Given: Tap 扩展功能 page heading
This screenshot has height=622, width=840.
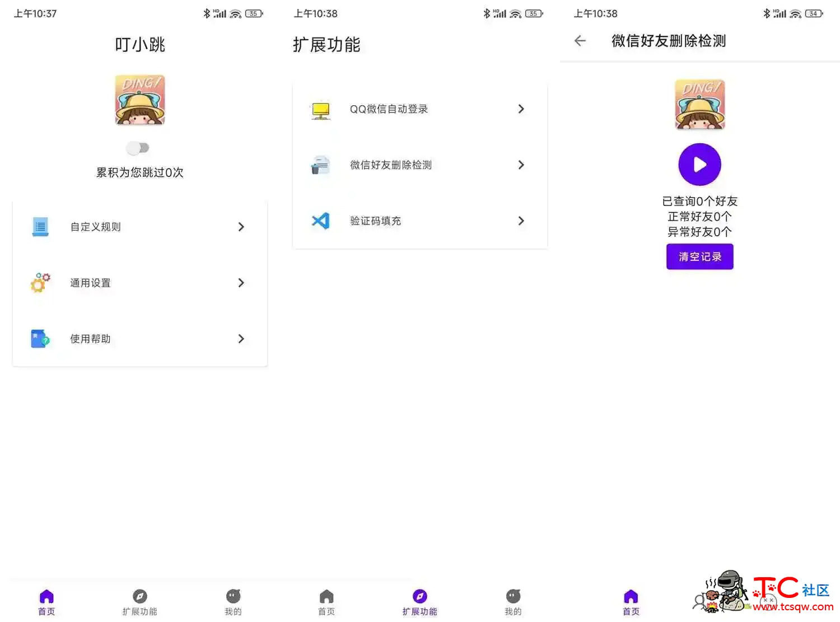Looking at the screenshot, I should click(x=326, y=45).
